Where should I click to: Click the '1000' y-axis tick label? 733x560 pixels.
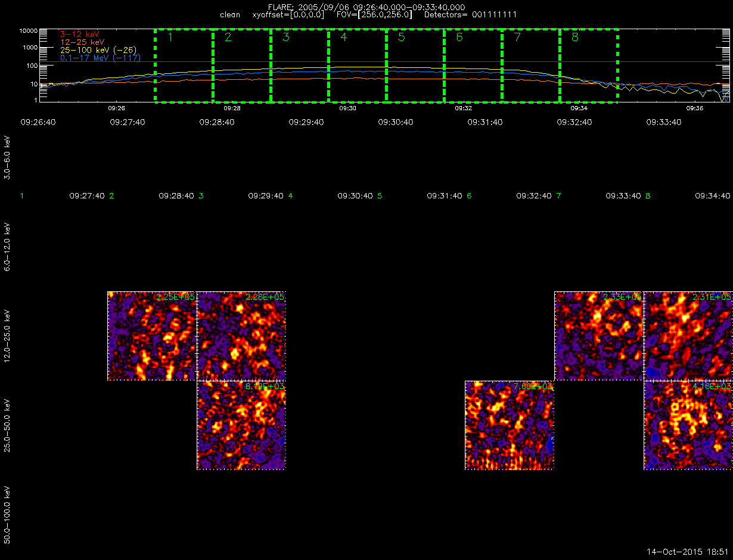pos(30,48)
